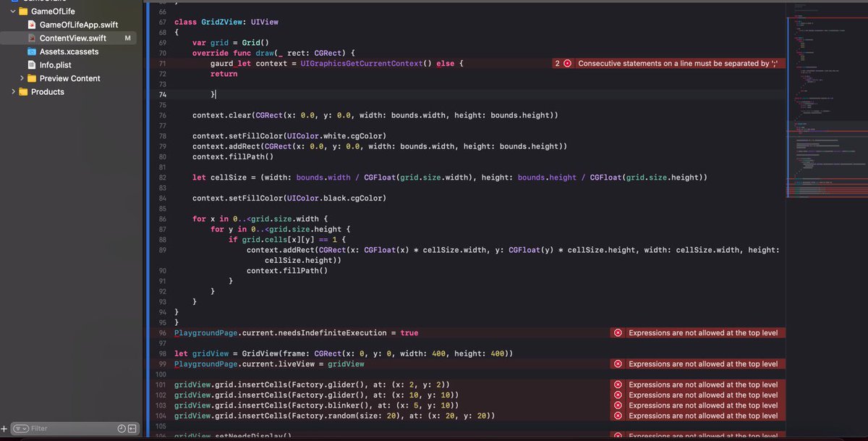Click line number 98 in gutter
Viewport: 868px width, 441px height.
point(162,353)
